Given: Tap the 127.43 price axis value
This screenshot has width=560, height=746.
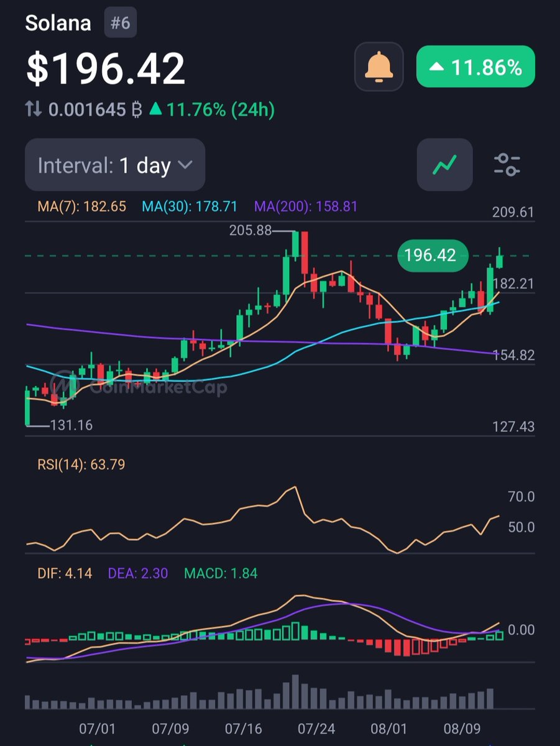Looking at the screenshot, I should [513, 427].
